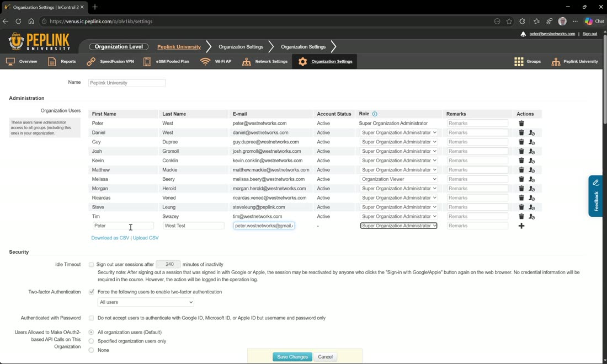Open Reports tab
Screen dimensions: 607x364
pyautogui.click(x=62, y=62)
